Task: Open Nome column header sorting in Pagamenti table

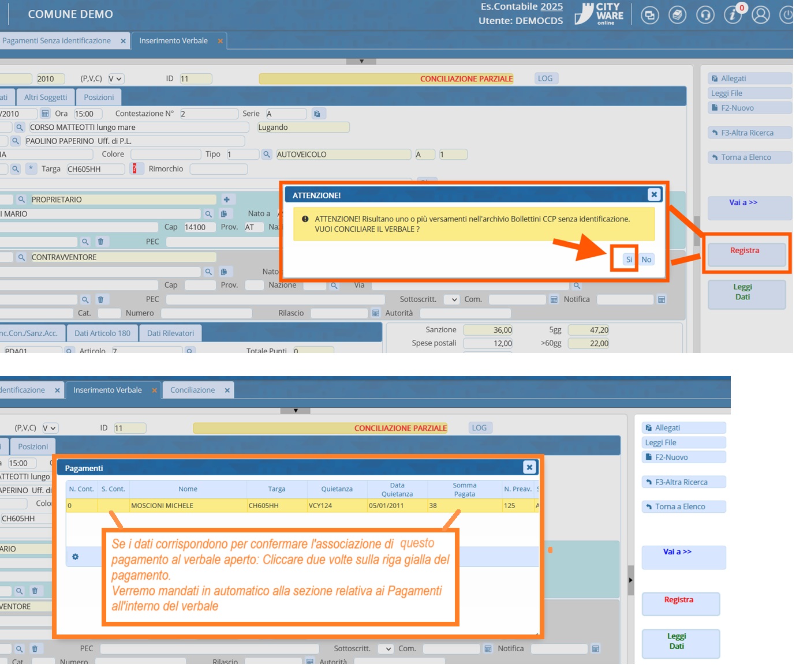Action: click(188, 489)
